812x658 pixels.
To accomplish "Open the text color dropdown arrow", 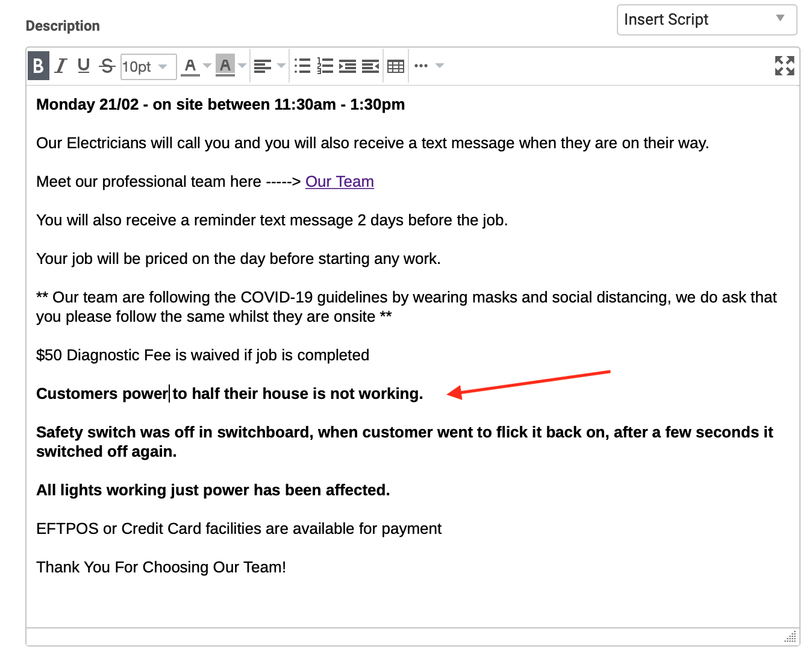I will coord(207,66).
